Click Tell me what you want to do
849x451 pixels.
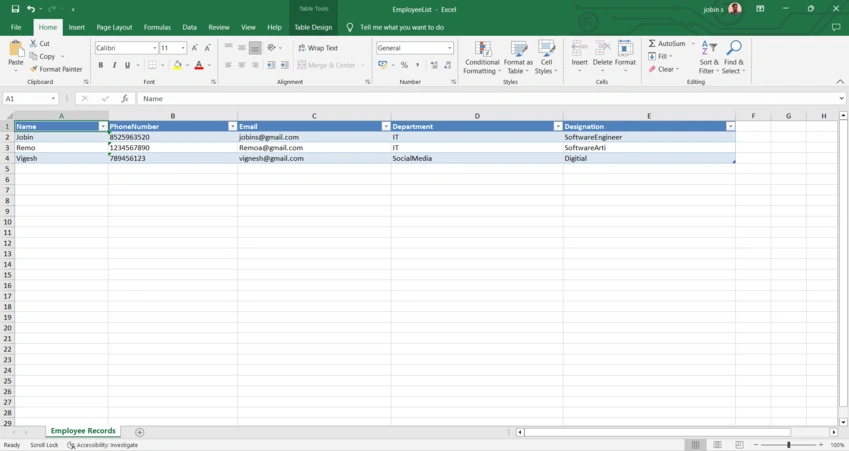402,27
